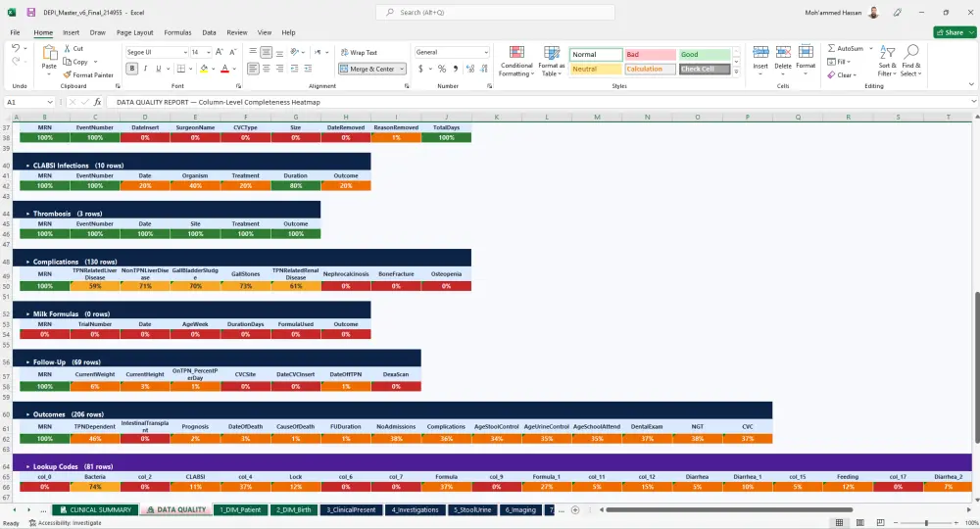Click the green Share button
980x529 pixels.
[x=954, y=32]
